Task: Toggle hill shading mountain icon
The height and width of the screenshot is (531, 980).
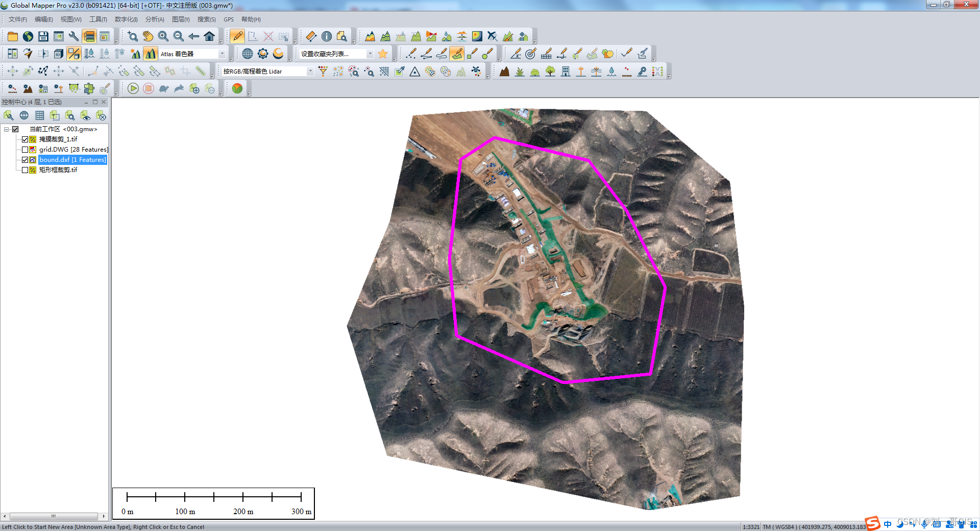Action: [x=151, y=54]
